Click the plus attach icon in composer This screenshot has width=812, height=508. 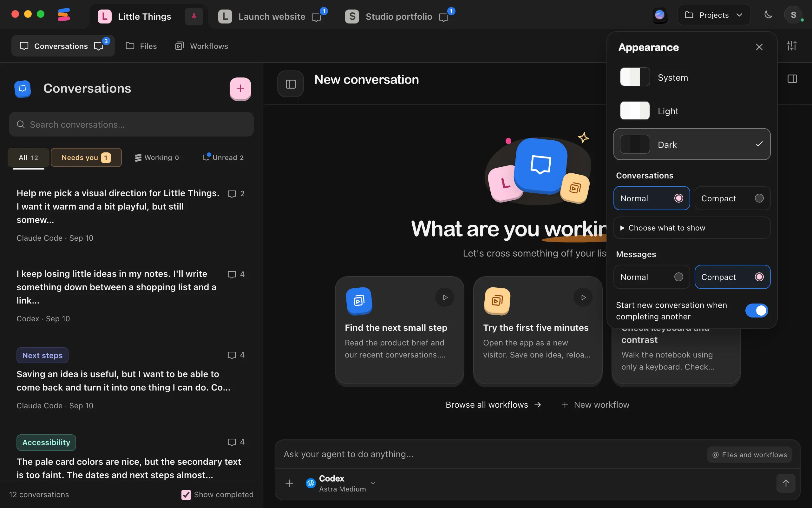[289, 483]
